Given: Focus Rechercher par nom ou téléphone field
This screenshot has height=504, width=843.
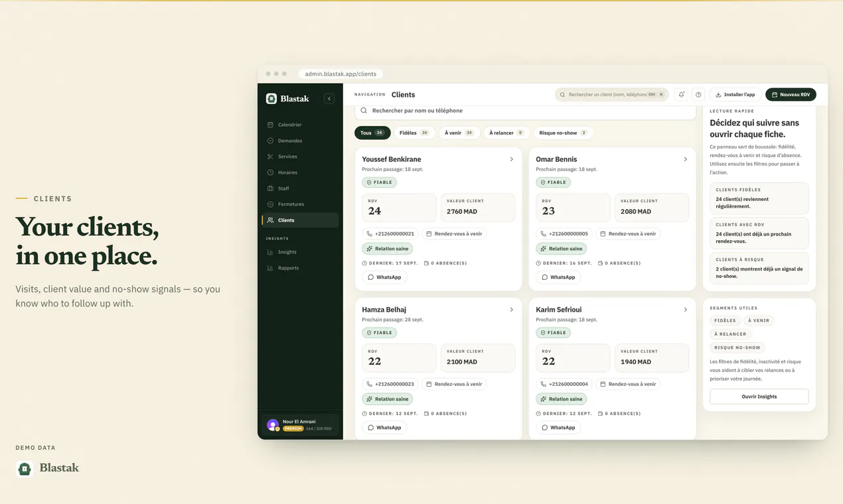Looking at the screenshot, I should 525,111.
